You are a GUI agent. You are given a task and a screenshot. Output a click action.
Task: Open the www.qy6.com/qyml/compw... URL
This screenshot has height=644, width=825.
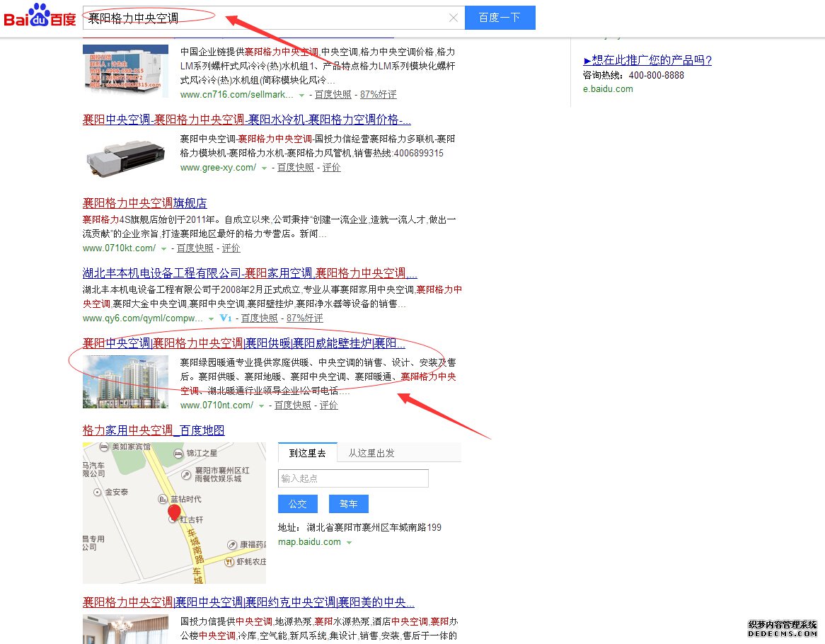click(x=143, y=318)
